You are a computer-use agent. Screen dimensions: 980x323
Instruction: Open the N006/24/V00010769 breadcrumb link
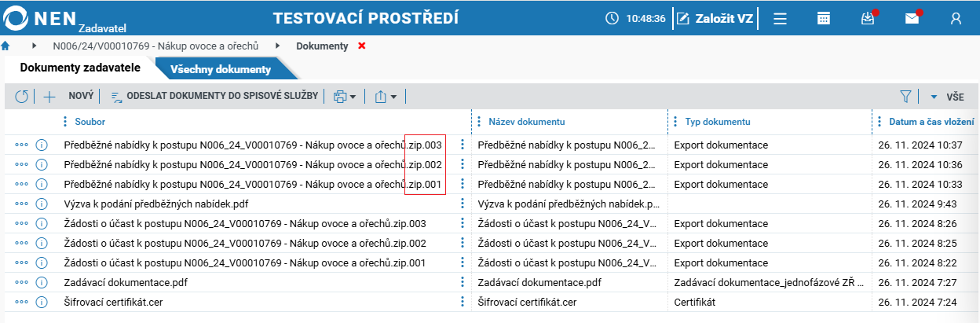click(155, 46)
